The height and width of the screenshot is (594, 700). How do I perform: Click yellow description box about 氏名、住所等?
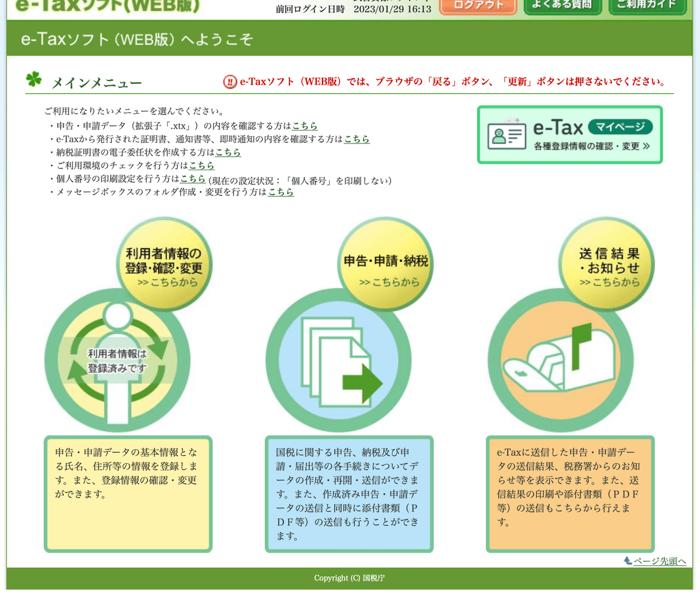(128, 494)
